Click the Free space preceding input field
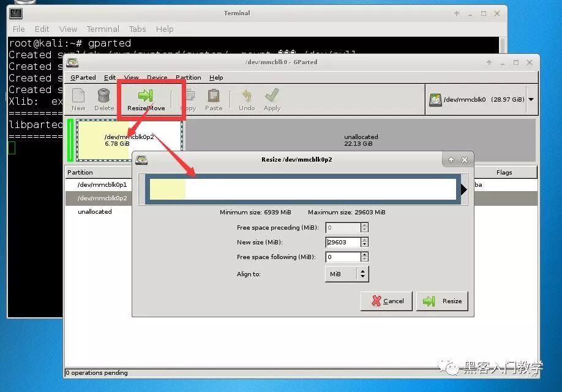This screenshot has width=562, height=392. [343, 227]
